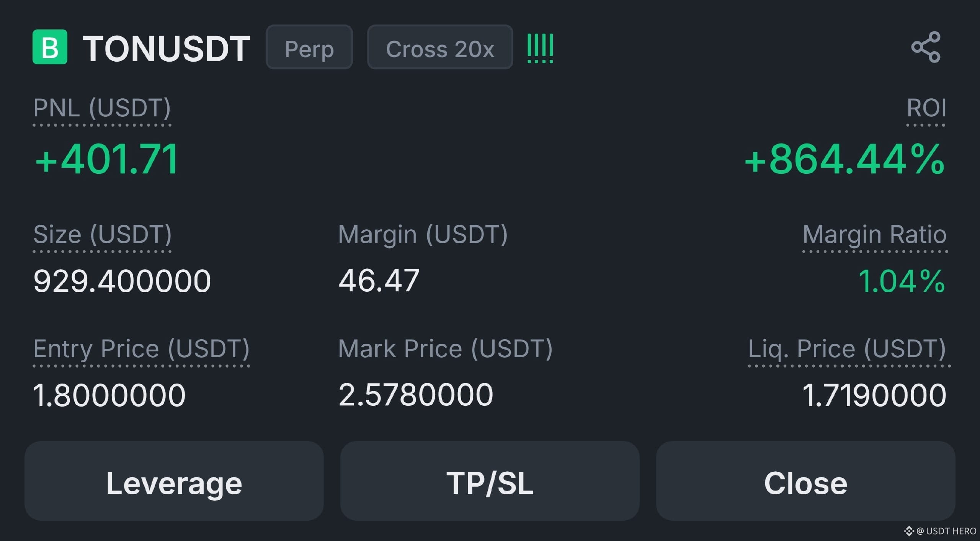Tap the Entry Price (USDT) label

(x=141, y=349)
